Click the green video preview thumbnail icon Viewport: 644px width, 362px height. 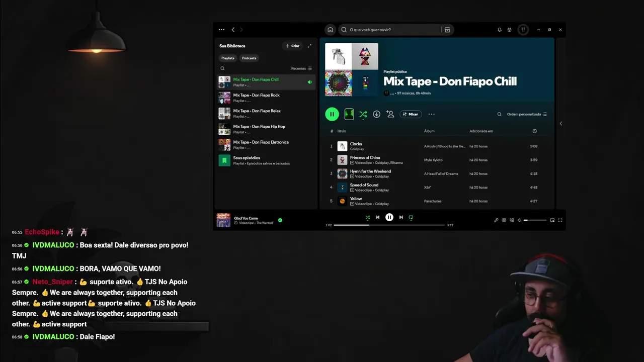coord(349,114)
